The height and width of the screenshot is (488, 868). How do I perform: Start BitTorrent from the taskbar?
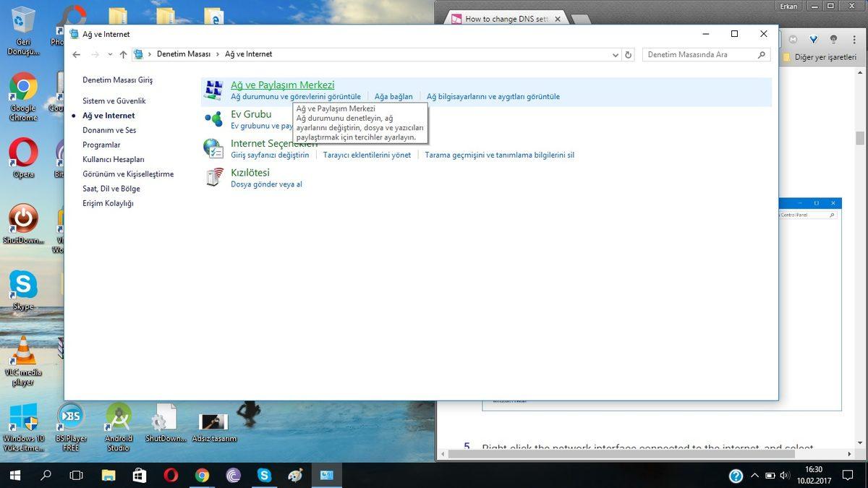233,476
